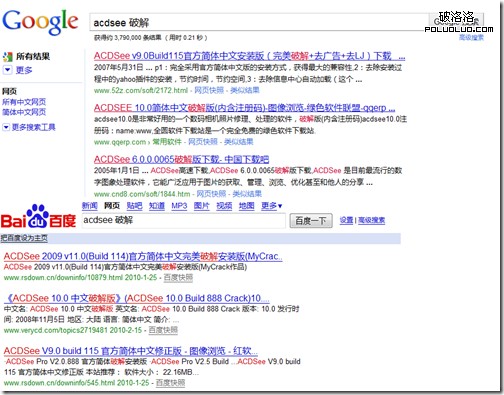504x395 pixels.
Task: Click the Baidu paw logo
Action: pyautogui.click(x=38, y=216)
